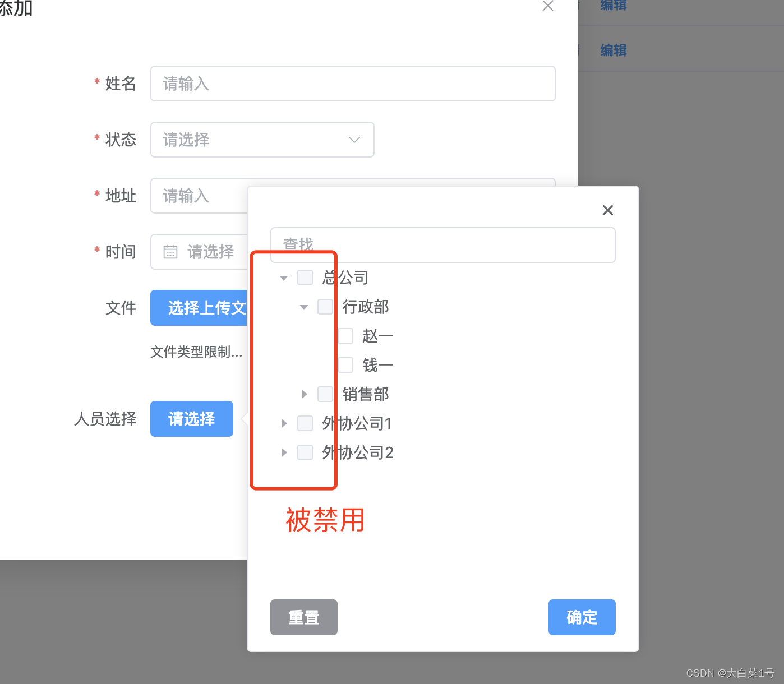Viewport: 784px width, 684px height.
Task: Collapse the 行政部 tree node
Action: [303, 307]
